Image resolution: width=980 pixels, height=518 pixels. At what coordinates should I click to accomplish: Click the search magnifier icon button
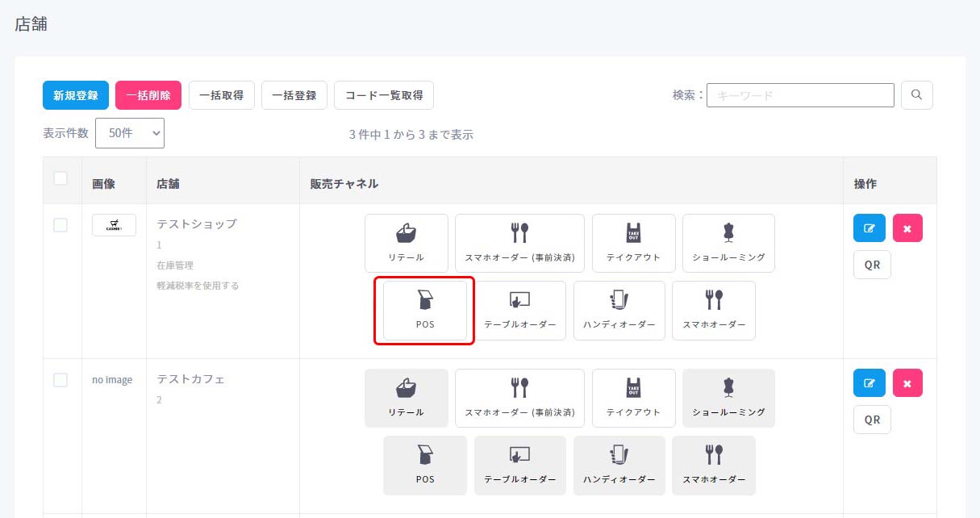pyautogui.click(x=917, y=95)
